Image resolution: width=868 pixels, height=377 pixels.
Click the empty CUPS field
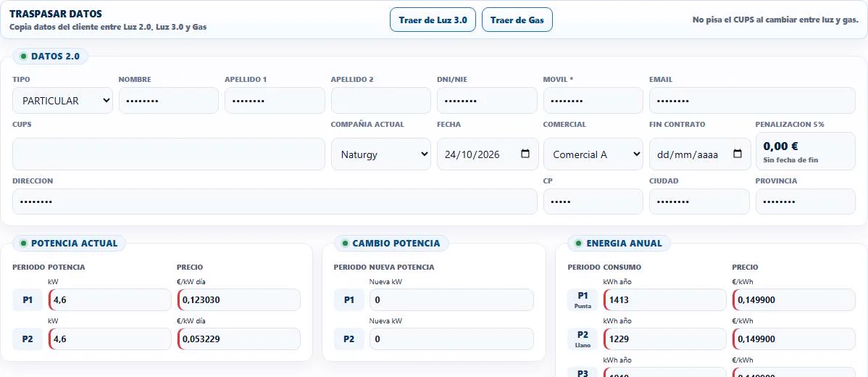click(x=169, y=154)
